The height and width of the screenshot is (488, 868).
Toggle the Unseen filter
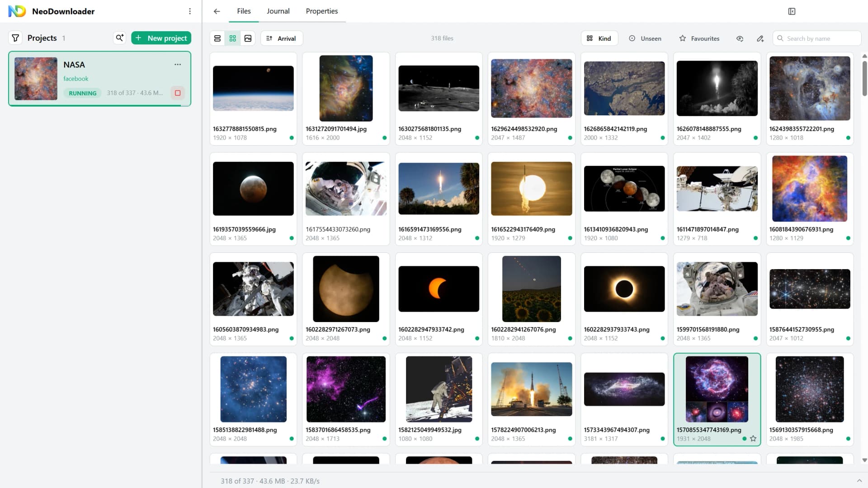645,38
